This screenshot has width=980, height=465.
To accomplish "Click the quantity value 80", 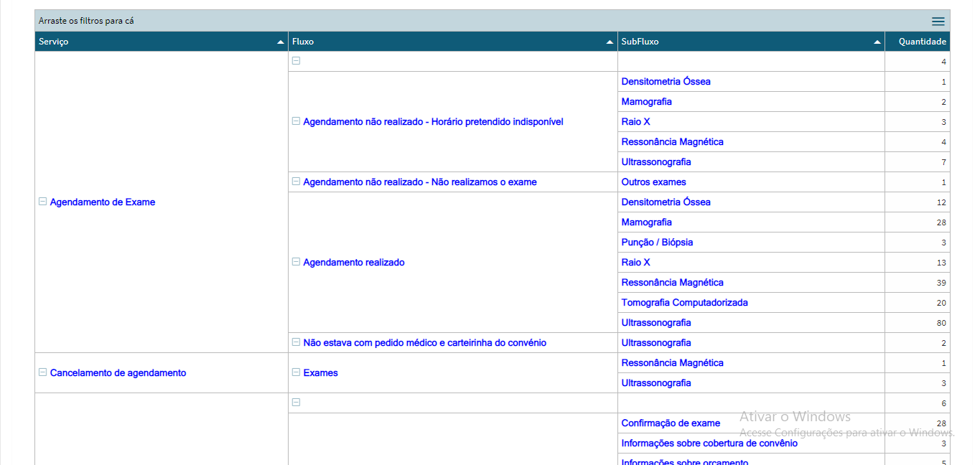I will (941, 323).
